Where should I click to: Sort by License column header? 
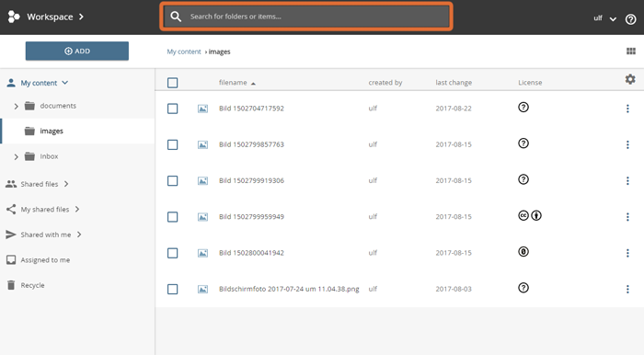coord(530,83)
